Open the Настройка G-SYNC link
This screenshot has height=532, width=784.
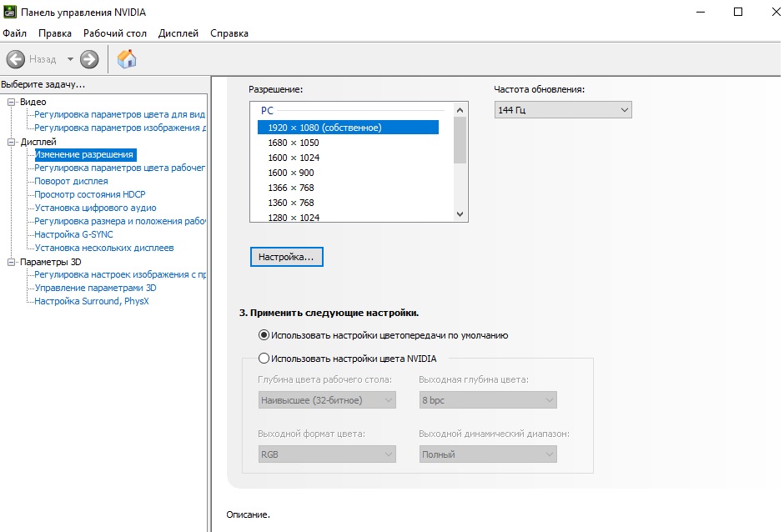[x=73, y=234]
